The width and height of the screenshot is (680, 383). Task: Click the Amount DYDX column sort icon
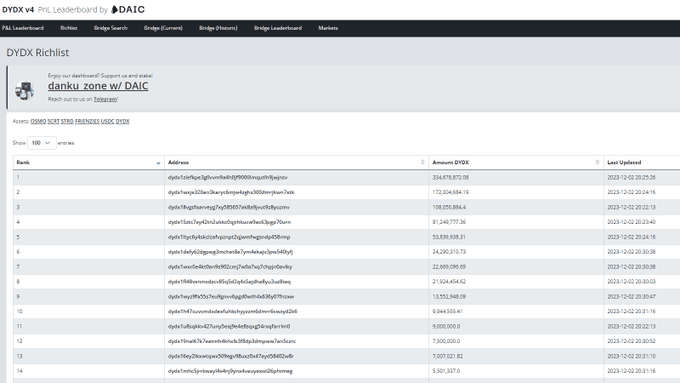[x=597, y=162]
